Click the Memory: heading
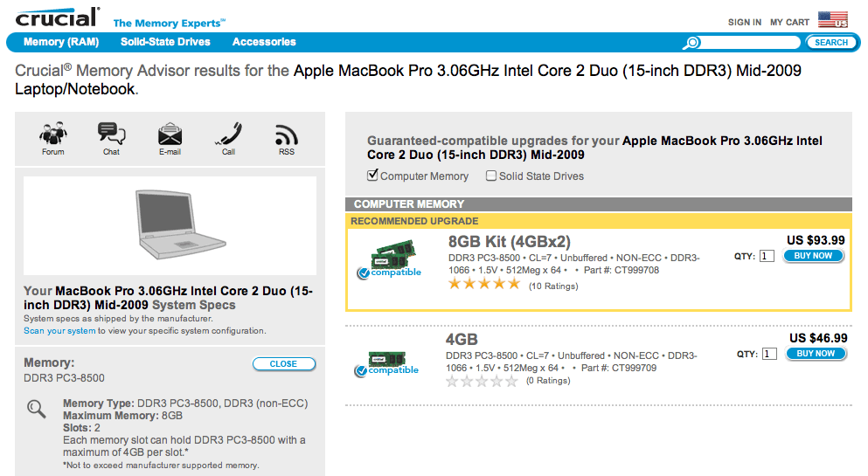 49,362
